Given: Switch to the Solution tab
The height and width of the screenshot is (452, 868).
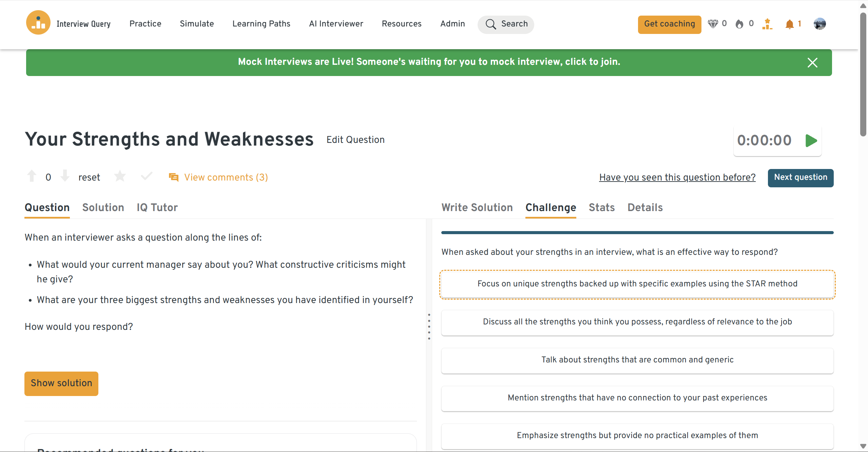Looking at the screenshot, I should coord(103,207).
